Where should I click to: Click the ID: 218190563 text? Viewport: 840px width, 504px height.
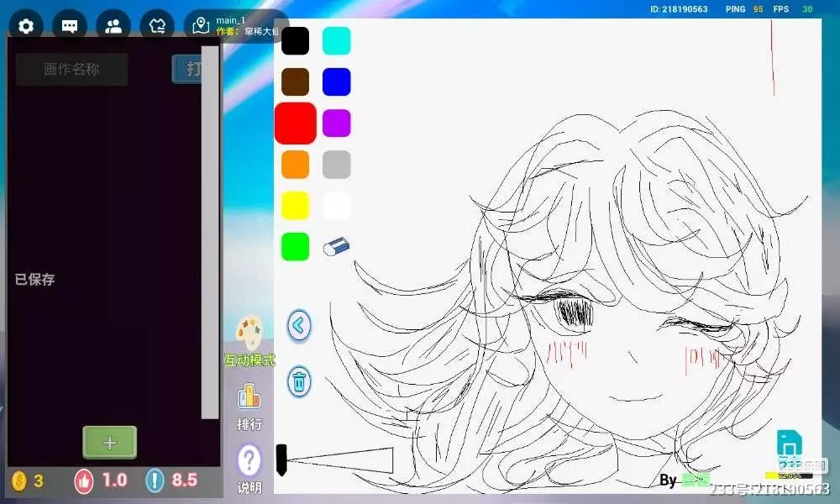click(679, 9)
